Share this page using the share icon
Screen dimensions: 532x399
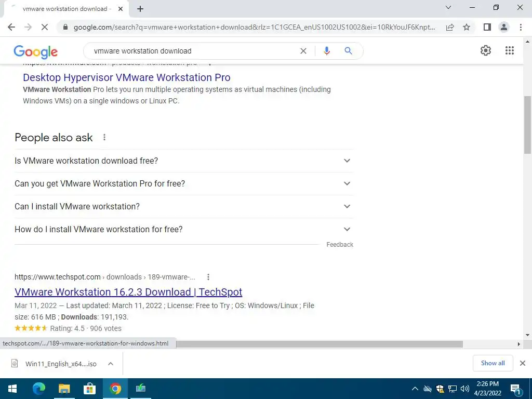(450, 27)
